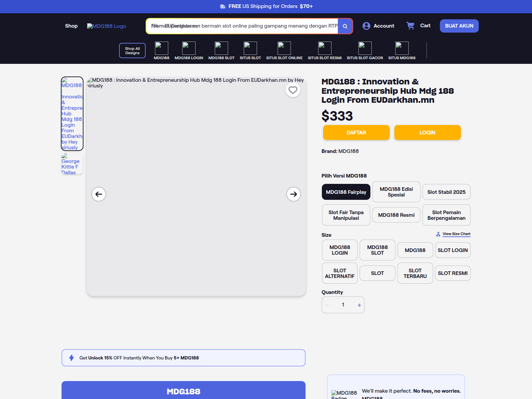Click the SITUS SLOT ONLINE category image

click(284, 48)
